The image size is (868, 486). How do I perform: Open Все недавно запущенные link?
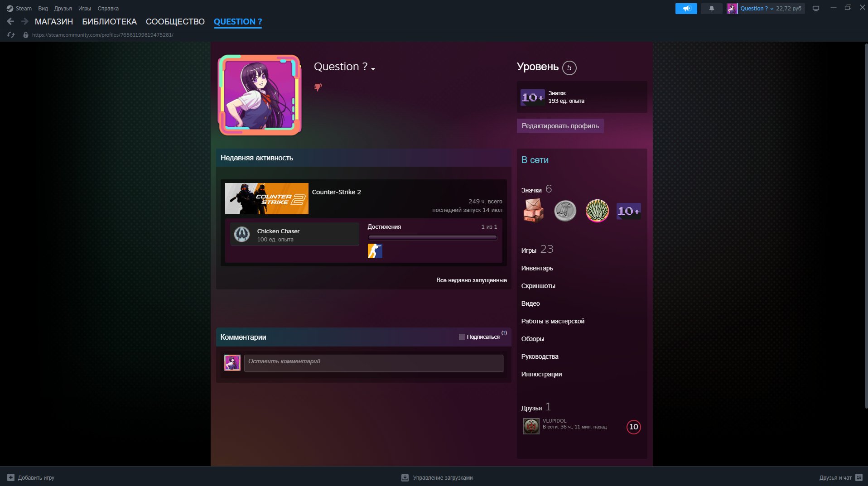click(472, 280)
